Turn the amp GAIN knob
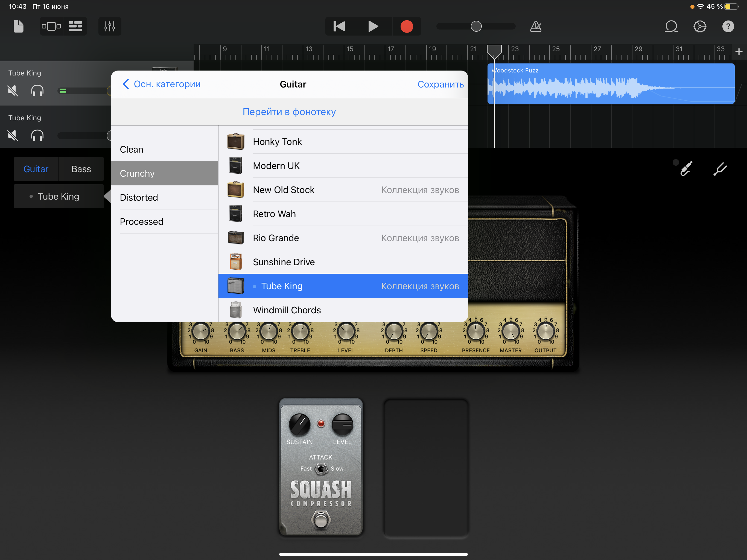The image size is (747, 560). 201,332
